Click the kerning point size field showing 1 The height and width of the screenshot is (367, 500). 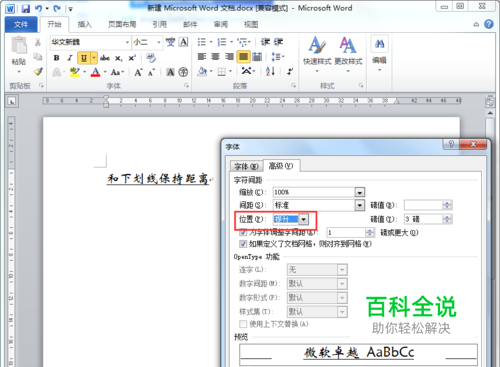[x=346, y=232]
